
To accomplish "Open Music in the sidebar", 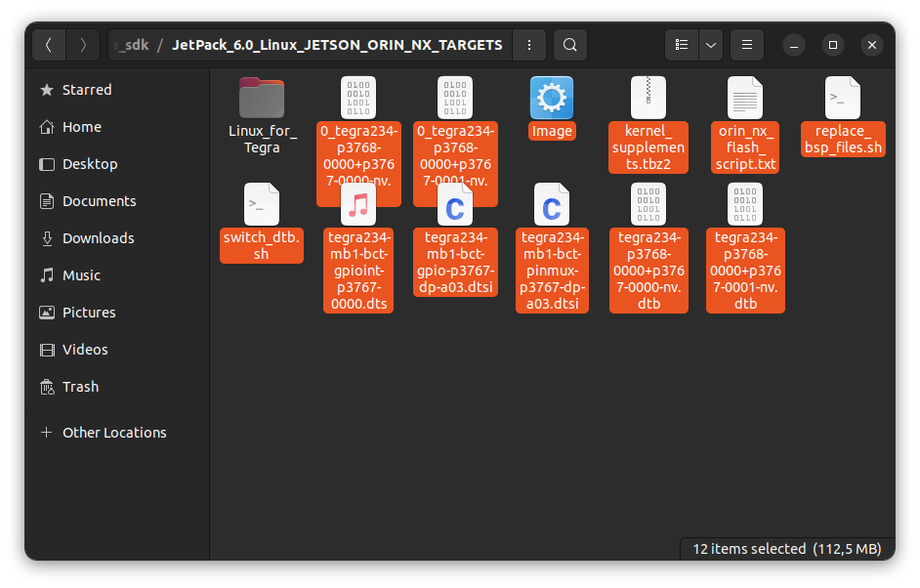I will (x=117, y=275).
